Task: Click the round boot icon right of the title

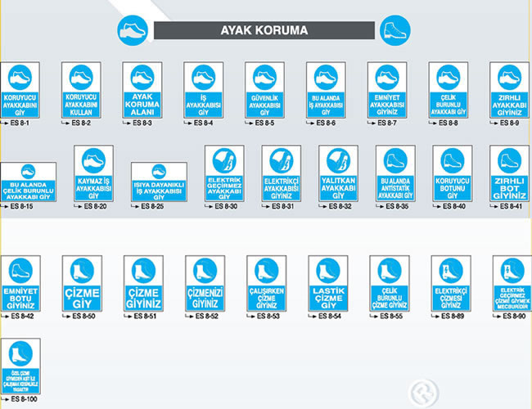Action: tap(395, 30)
